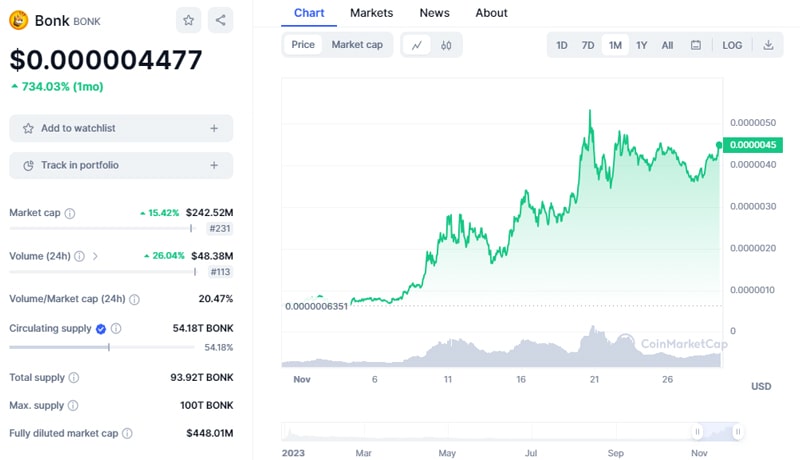
Task: Click Track in portfolio button
Action: (x=120, y=165)
